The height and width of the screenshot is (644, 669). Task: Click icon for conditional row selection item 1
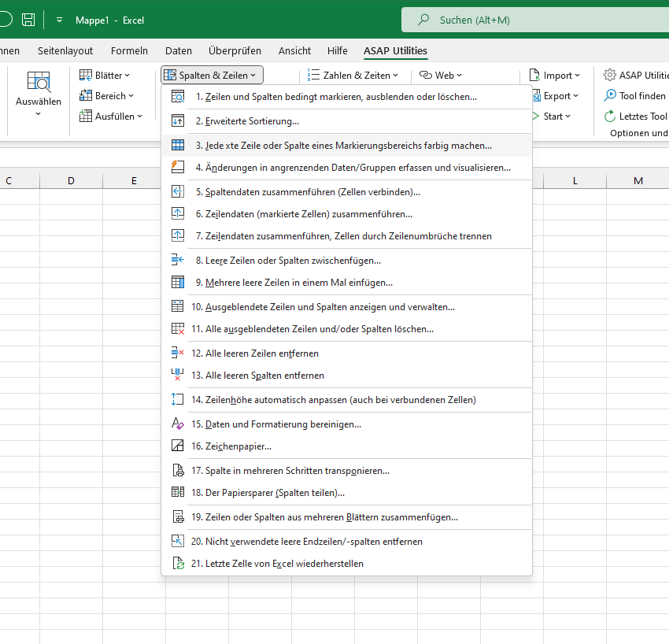pyautogui.click(x=178, y=97)
